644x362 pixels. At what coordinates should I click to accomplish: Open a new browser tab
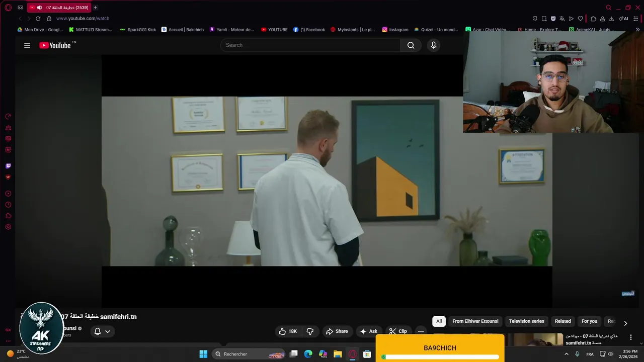pos(96,8)
